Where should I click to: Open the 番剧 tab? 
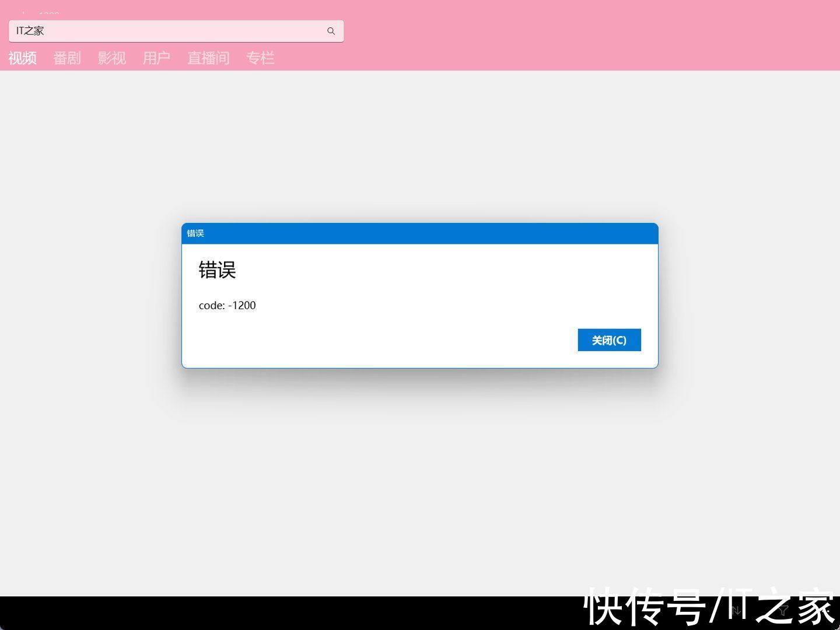tap(67, 58)
